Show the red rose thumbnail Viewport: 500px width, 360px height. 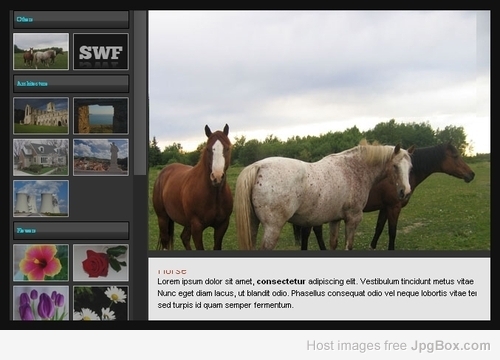point(101,262)
